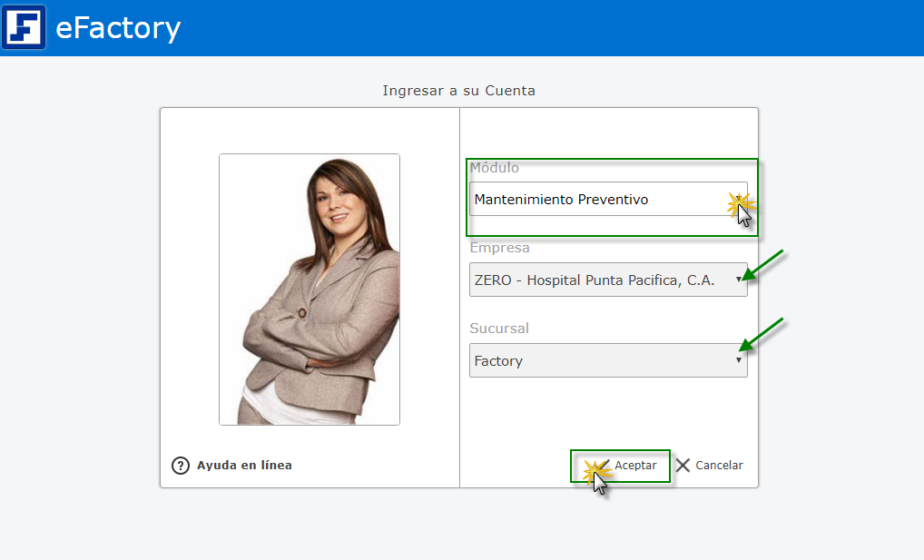Click the user portrait photo

click(310, 290)
